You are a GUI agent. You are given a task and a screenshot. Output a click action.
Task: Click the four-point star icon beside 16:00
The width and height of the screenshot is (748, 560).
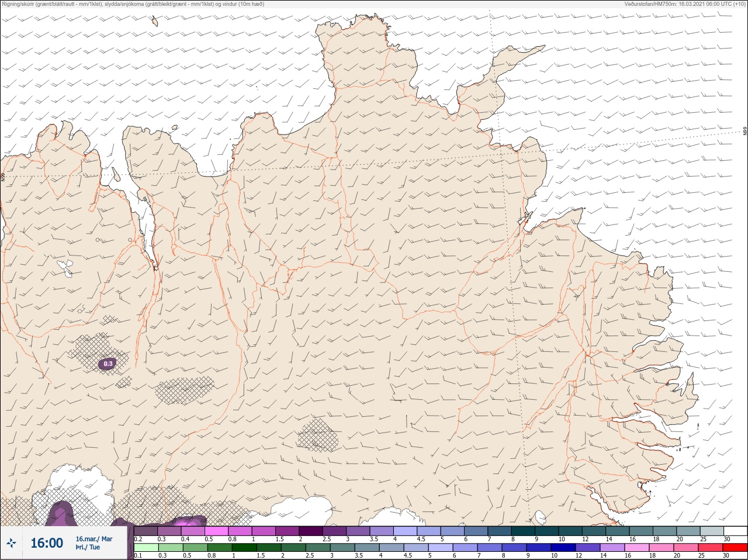pyautogui.click(x=11, y=543)
